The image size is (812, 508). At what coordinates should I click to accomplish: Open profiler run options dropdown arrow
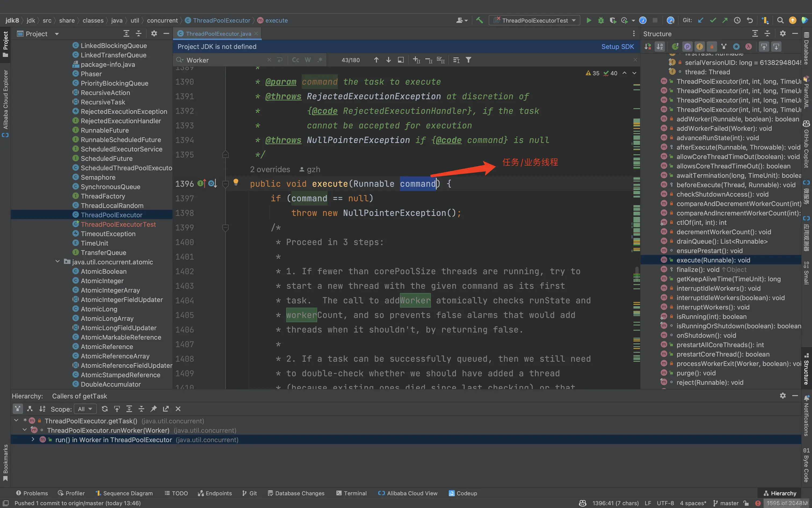point(633,20)
